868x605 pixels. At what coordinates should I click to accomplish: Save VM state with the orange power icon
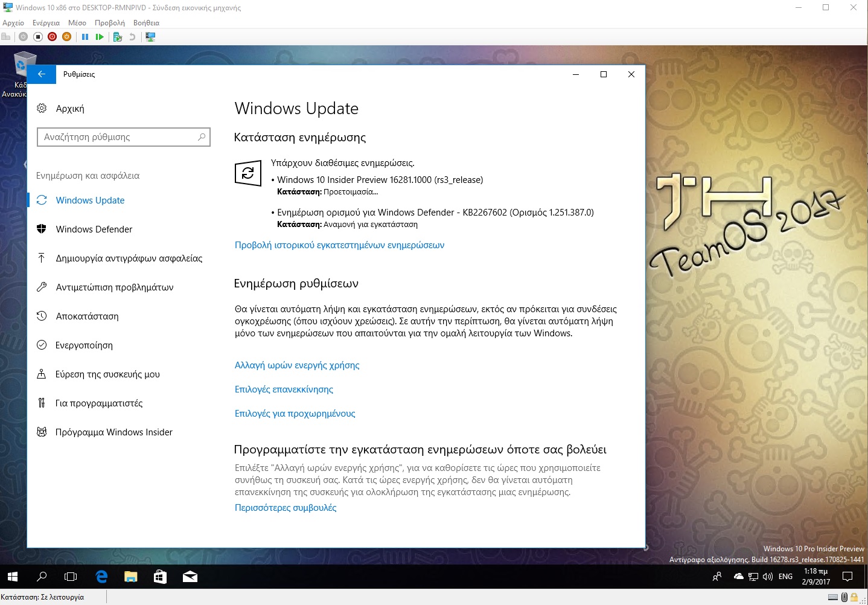point(66,37)
